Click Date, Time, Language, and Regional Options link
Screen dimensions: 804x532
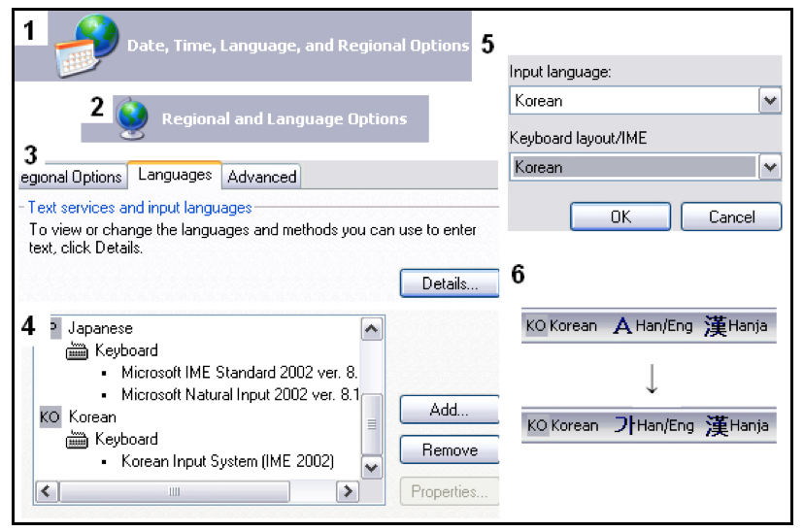tap(298, 46)
